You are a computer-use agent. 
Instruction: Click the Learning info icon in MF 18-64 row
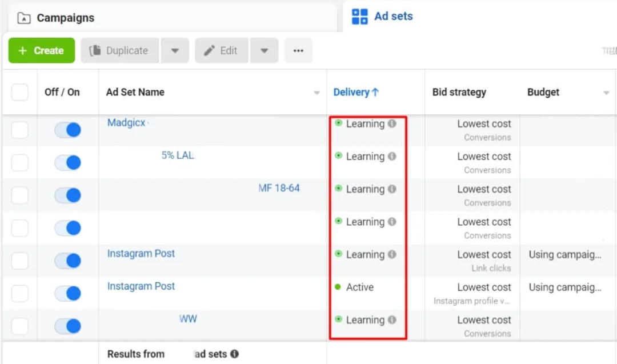point(392,189)
